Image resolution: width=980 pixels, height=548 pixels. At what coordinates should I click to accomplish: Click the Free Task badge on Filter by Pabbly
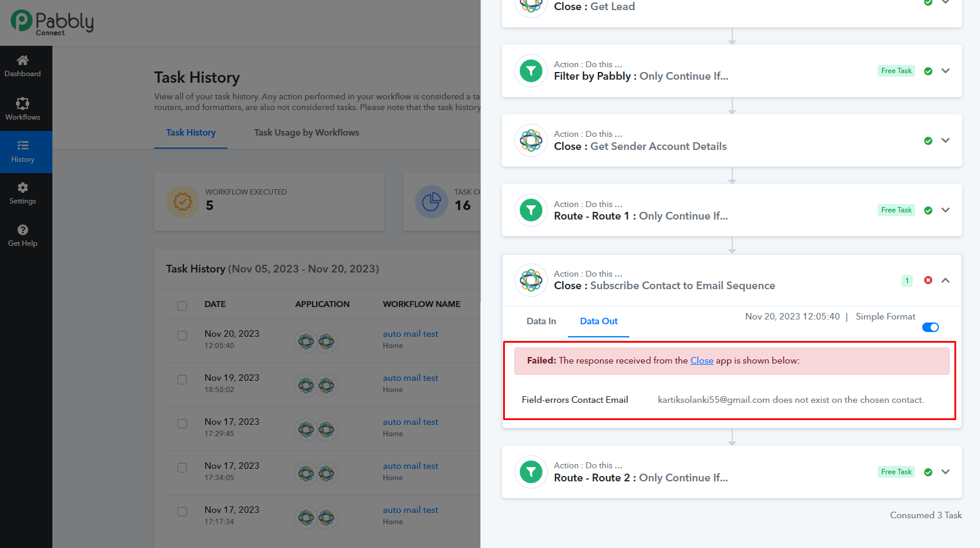(896, 71)
